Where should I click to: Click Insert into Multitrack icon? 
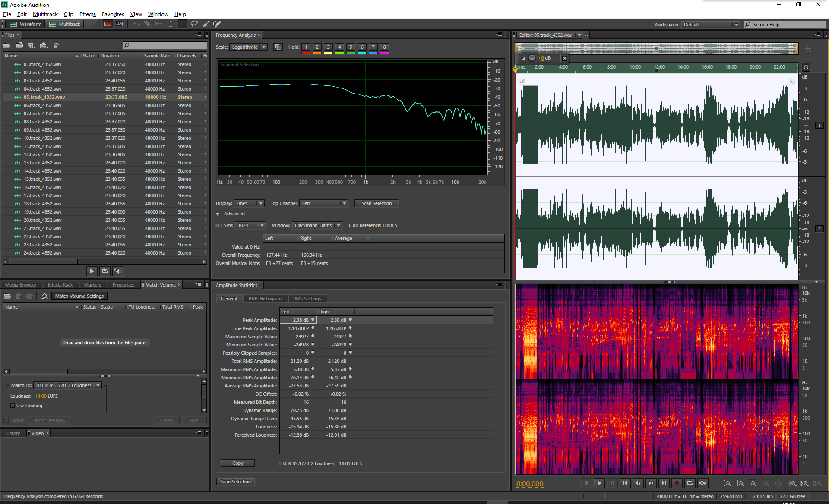44,46
